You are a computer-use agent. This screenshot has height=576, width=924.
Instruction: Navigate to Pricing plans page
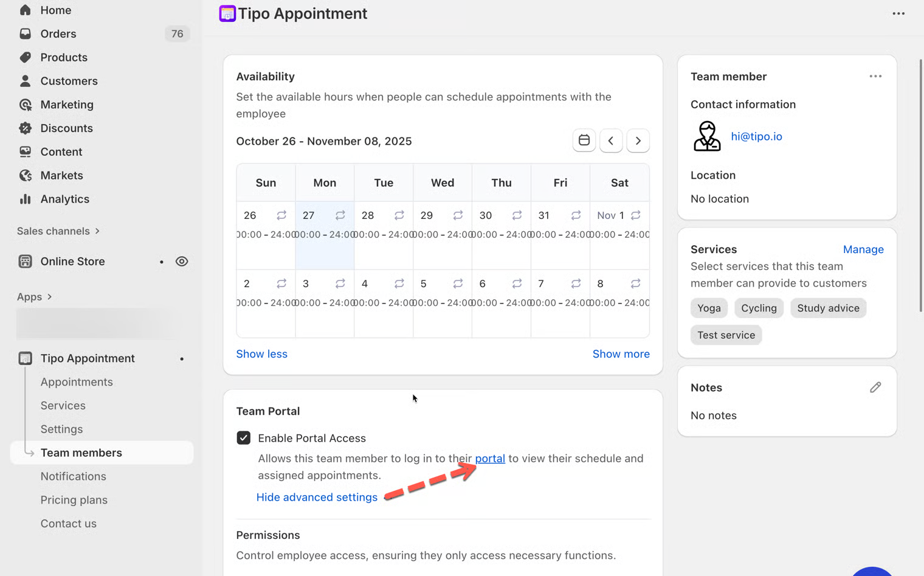tap(74, 500)
